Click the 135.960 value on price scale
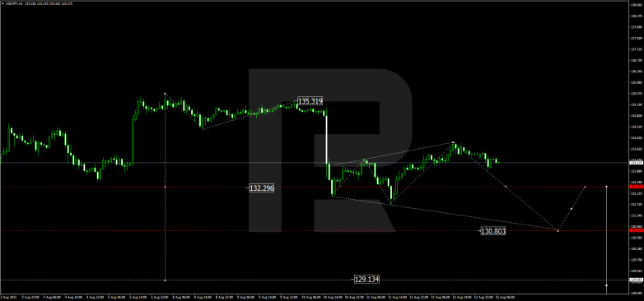This screenshot has height=301, width=644. (637, 82)
